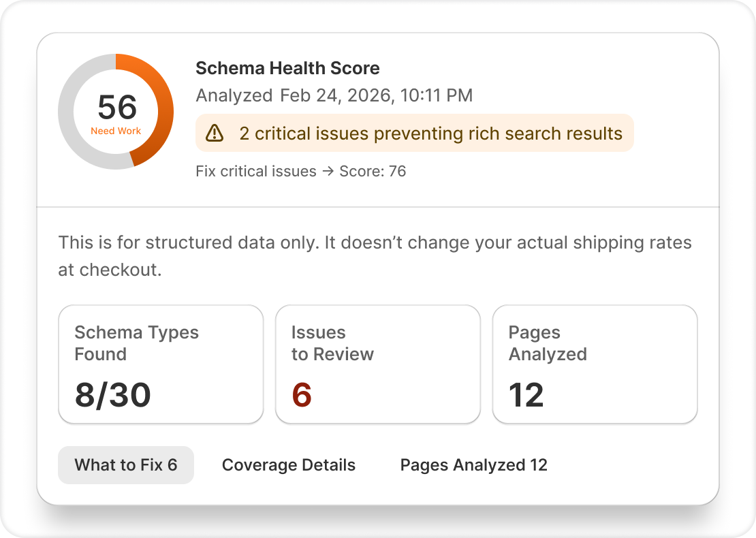Select the "Pages Analyzed 12" tab
Image resolution: width=756 pixels, height=538 pixels.
pyautogui.click(x=474, y=465)
